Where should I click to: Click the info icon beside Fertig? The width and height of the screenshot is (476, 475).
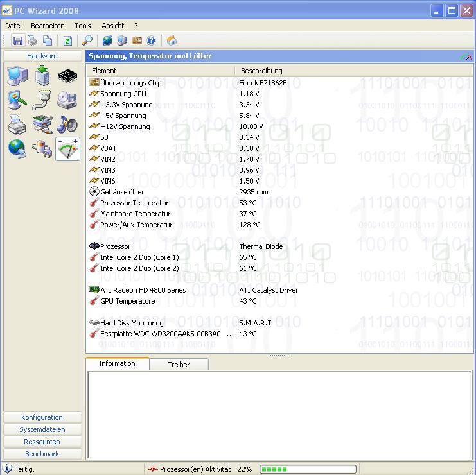coord(6,469)
